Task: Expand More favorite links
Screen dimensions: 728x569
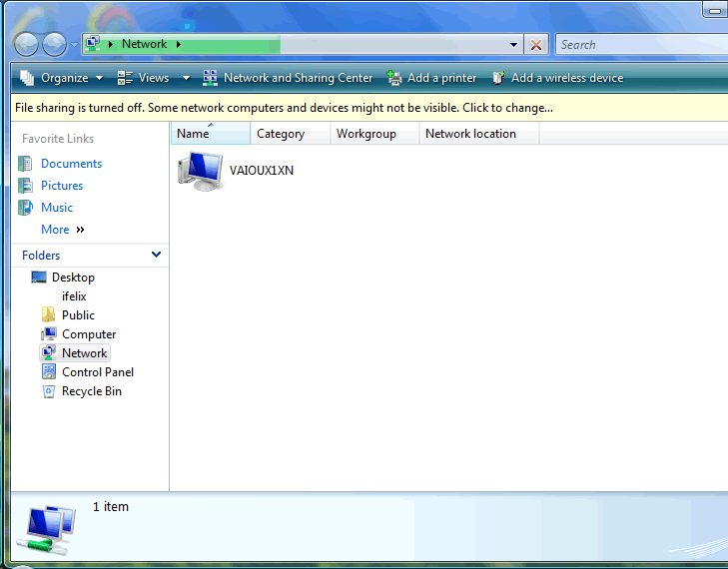Action: tap(62, 230)
